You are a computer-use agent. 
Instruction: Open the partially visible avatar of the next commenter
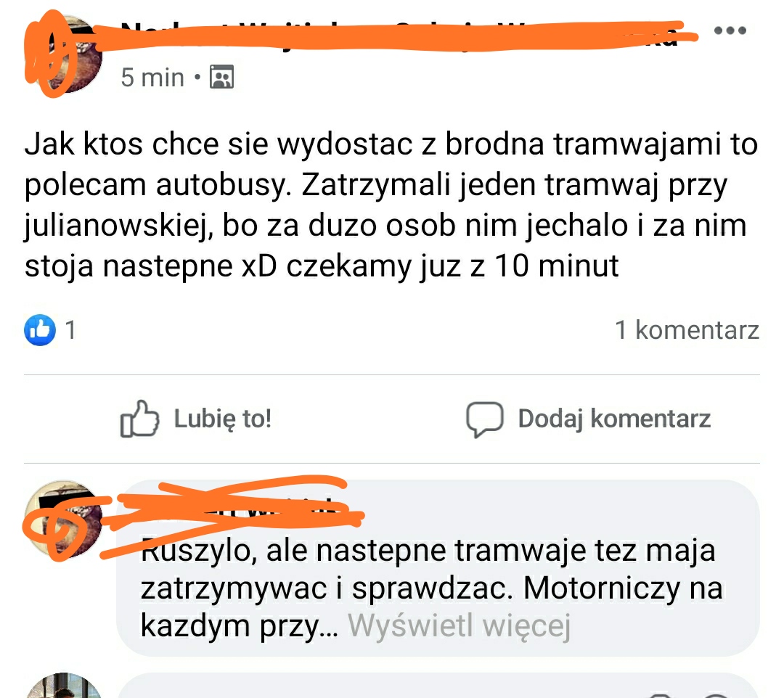click(63, 686)
